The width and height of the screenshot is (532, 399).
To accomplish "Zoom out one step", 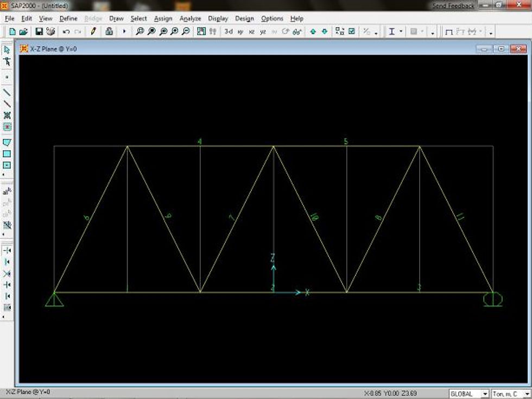I will 186,31.
